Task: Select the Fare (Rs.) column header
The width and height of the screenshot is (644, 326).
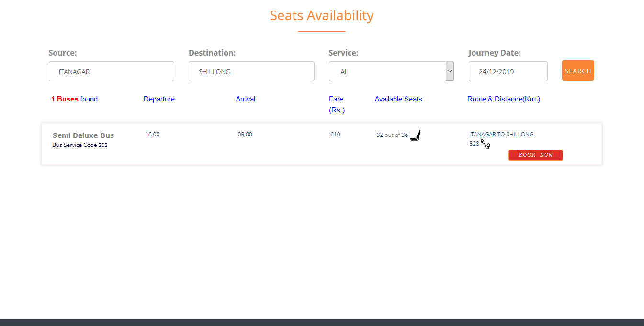Action: click(x=337, y=104)
